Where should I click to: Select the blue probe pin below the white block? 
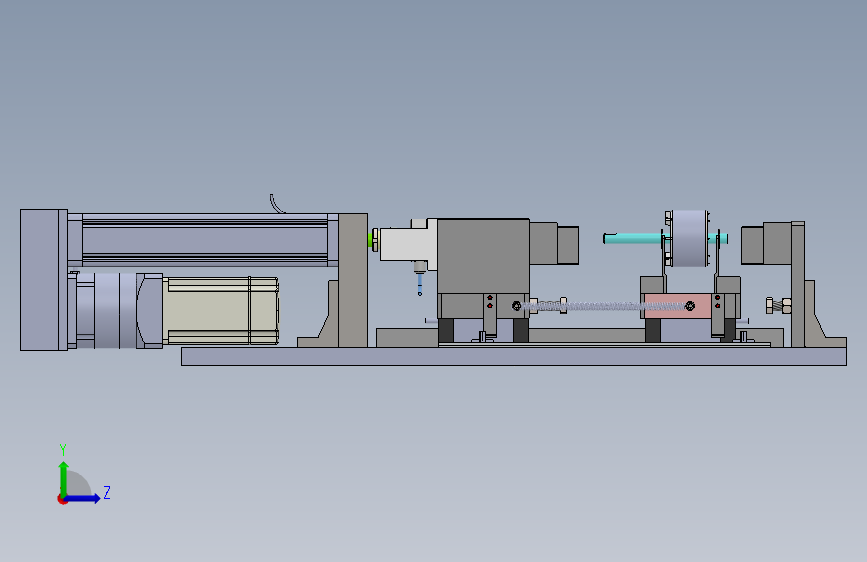pos(420,284)
